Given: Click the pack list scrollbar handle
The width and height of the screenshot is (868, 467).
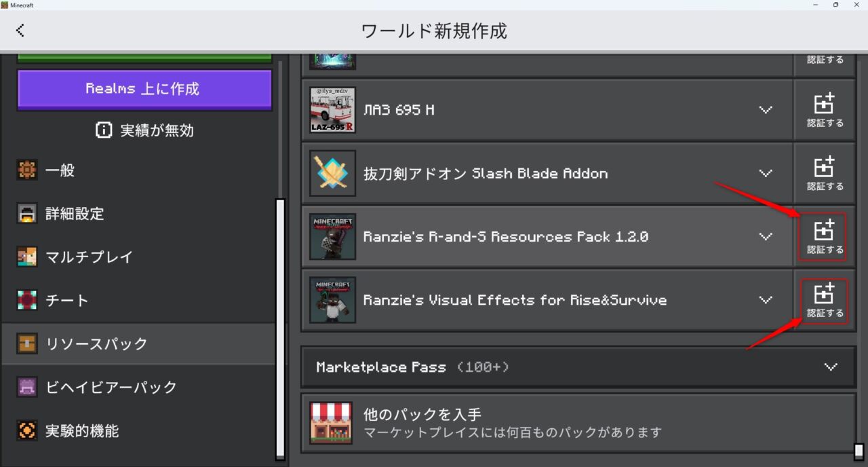Looking at the screenshot, I should [x=859, y=451].
